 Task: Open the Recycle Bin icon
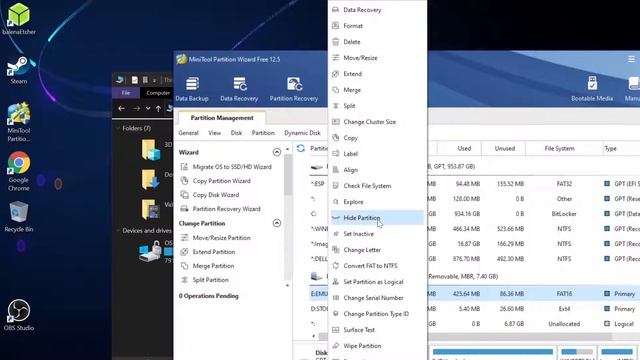(x=18, y=216)
